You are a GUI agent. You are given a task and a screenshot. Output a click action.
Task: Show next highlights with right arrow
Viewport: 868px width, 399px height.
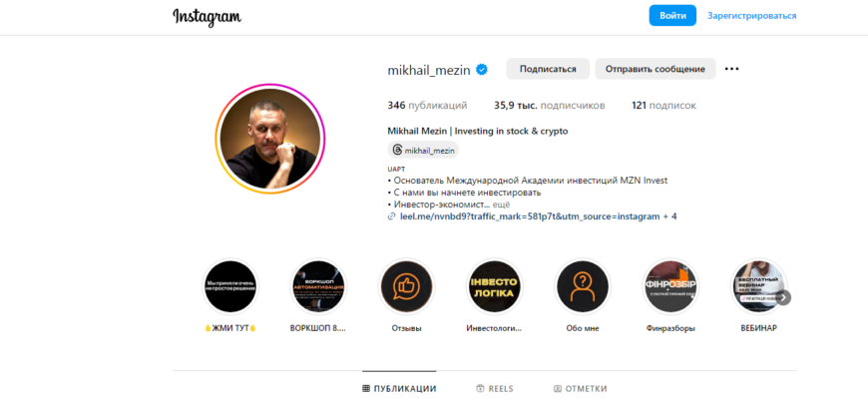pyautogui.click(x=784, y=297)
